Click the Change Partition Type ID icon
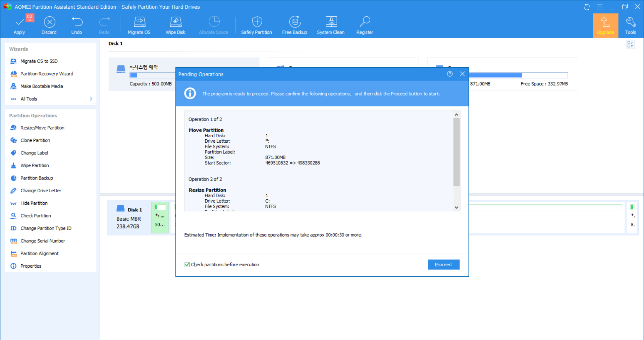This screenshot has height=340, width=644. tap(13, 228)
